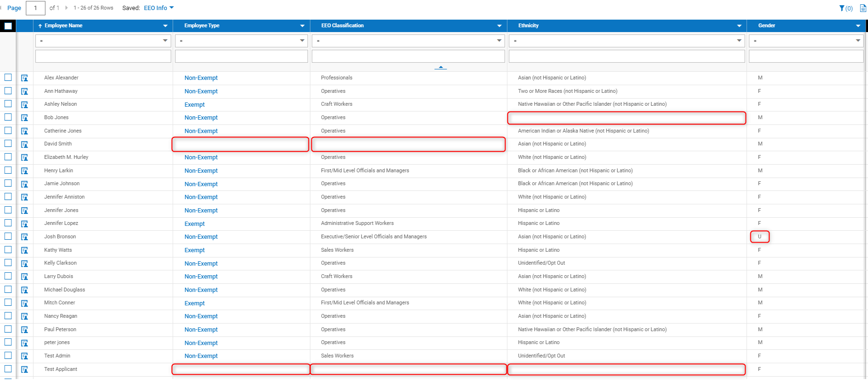
Task: Check the box for Ann Hathaway
Action: click(x=8, y=90)
